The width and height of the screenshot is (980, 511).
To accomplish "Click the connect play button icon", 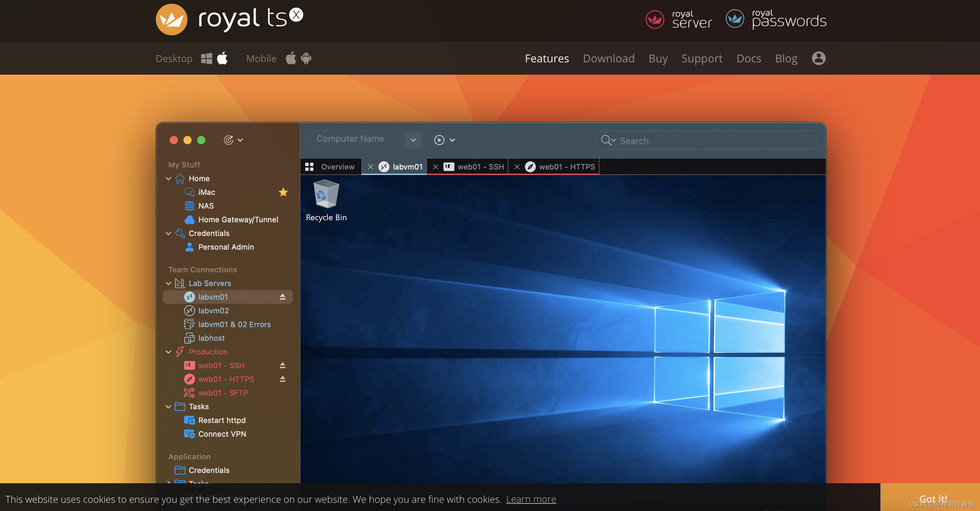I will pos(439,140).
